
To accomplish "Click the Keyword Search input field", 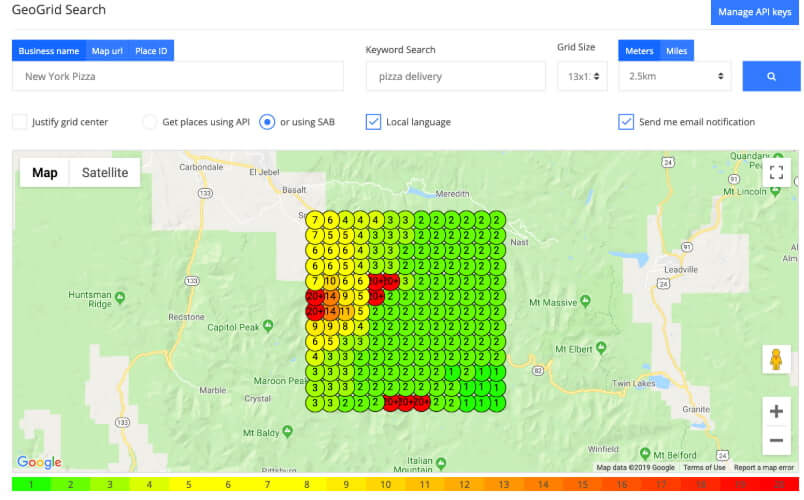I will click(455, 76).
